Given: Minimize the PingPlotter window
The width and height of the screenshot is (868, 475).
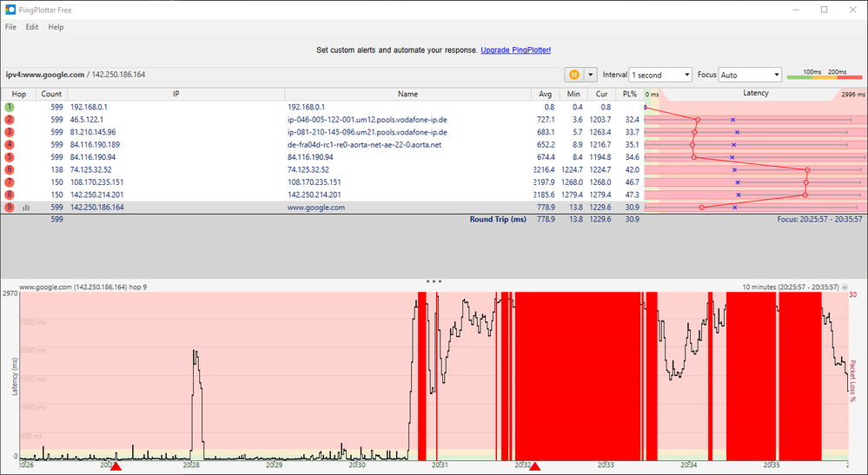Looking at the screenshot, I should (796, 10).
